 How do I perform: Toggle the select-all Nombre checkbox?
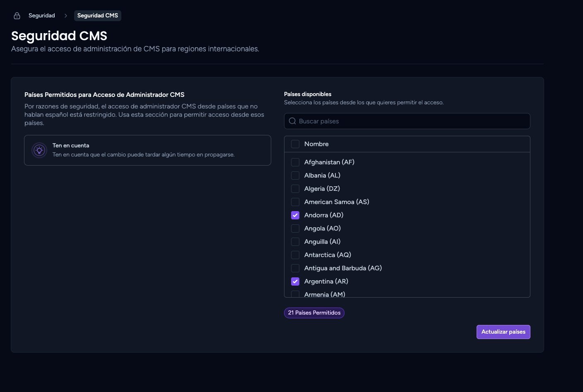click(x=295, y=144)
